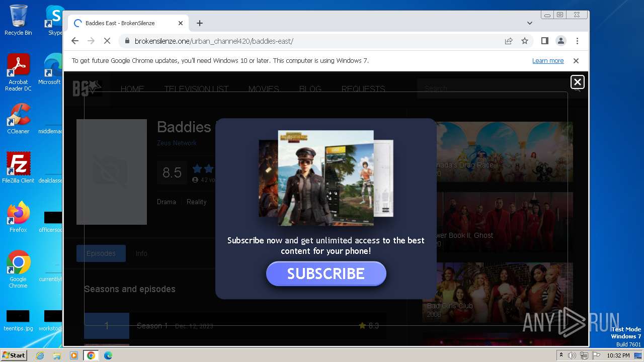Open the Power Book II: Ghost thumbnail
Image resolution: width=644 pixels, height=362 pixels.
click(498, 222)
